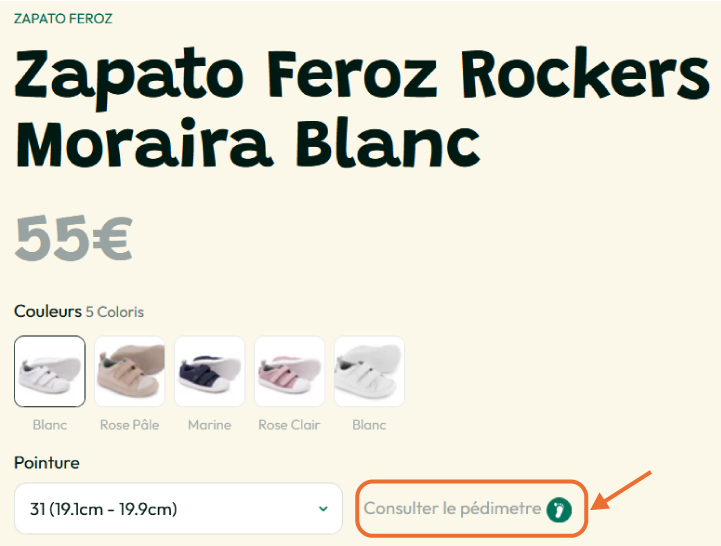Select the Rose Clair shoe thumbnail
This screenshot has width=721, height=546.
290,371
